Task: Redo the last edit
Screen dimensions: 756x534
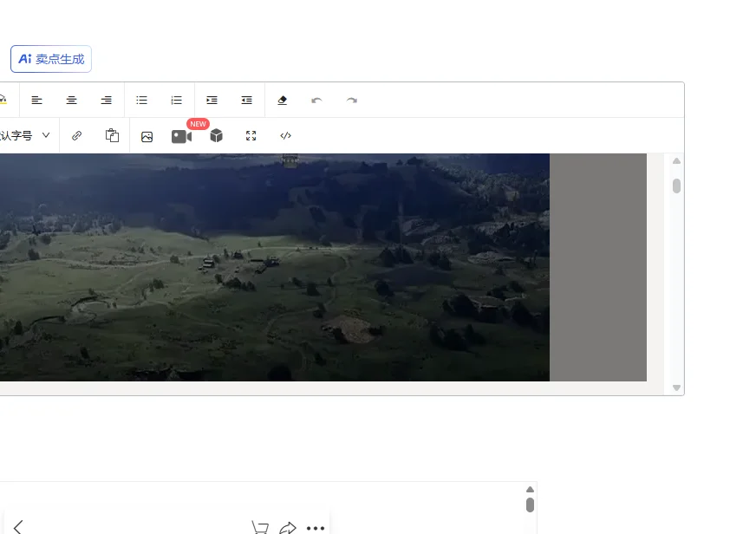Action: click(x=351, y=101)
